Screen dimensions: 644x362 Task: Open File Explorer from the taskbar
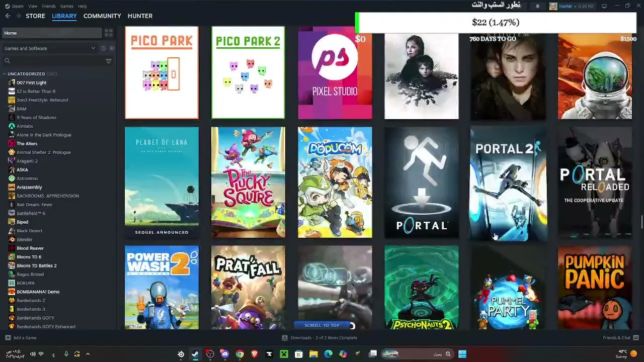point(313,354)
